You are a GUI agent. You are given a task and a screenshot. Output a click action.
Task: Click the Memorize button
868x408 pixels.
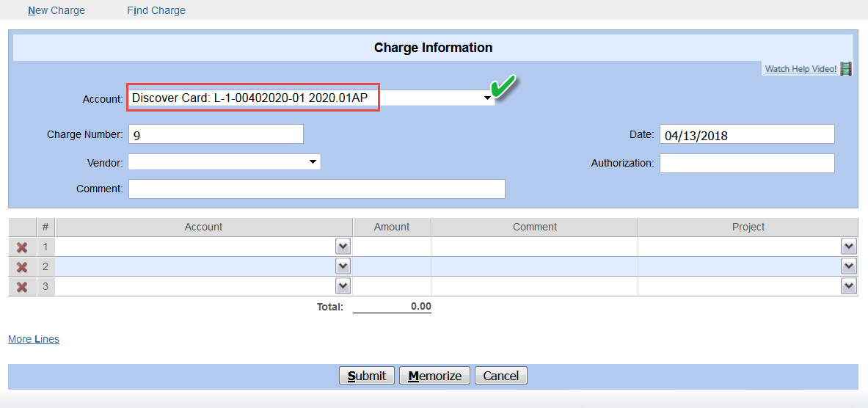point(434,376)
